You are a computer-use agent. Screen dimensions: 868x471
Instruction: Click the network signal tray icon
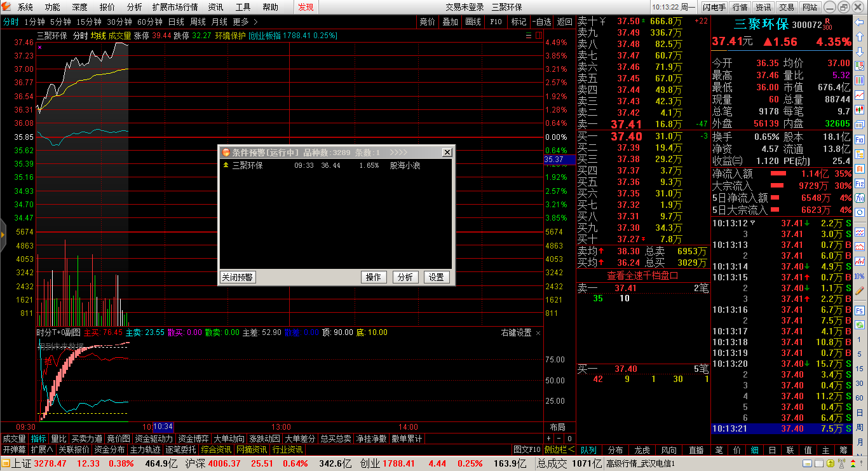(x=842, y=463)
